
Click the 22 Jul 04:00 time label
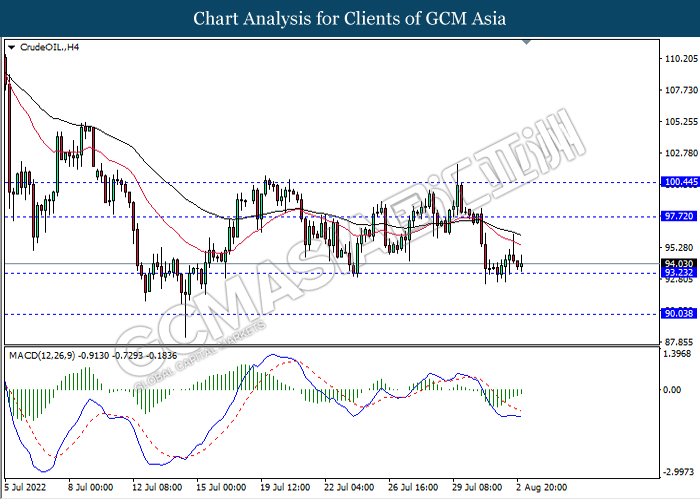pos(349,487)
